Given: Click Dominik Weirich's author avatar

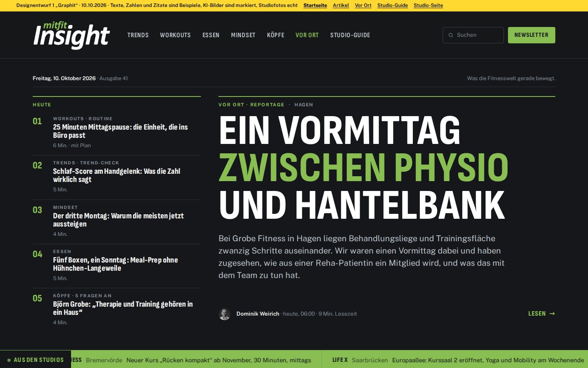Looking at the screenshot, I should tap(225, 314).
